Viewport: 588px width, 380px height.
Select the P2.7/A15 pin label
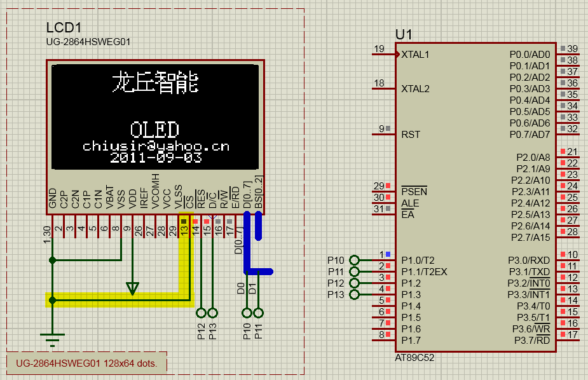530,237
